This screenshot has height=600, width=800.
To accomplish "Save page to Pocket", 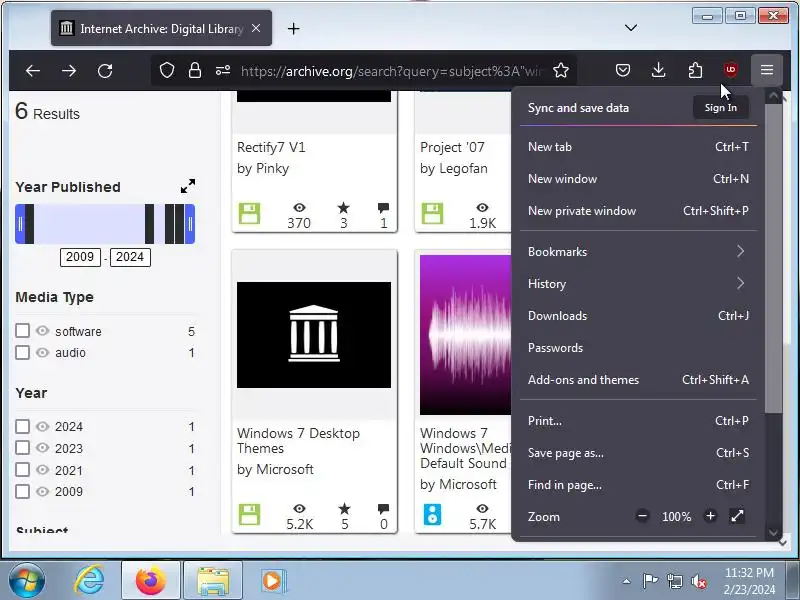I will pyautogui.click(x=622, y=70).
